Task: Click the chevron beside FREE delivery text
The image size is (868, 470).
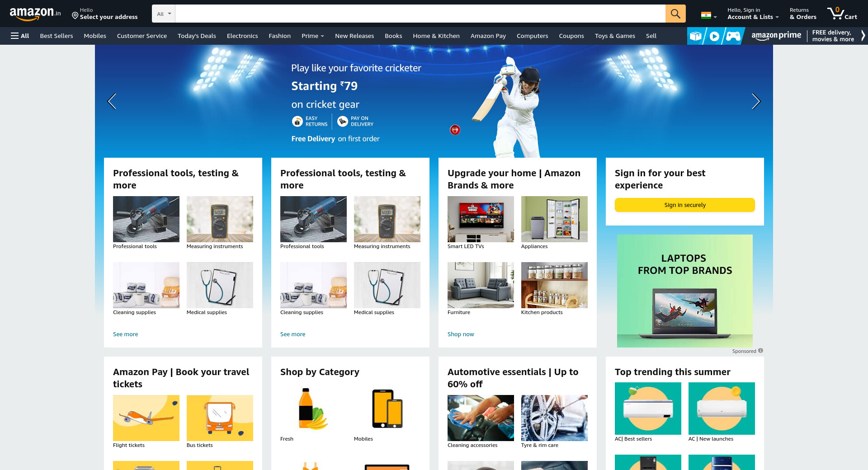Action: tap(863, 36)
